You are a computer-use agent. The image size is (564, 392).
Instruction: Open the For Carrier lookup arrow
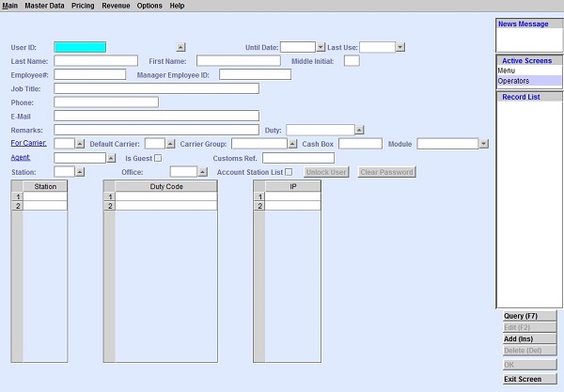[80, 144]
